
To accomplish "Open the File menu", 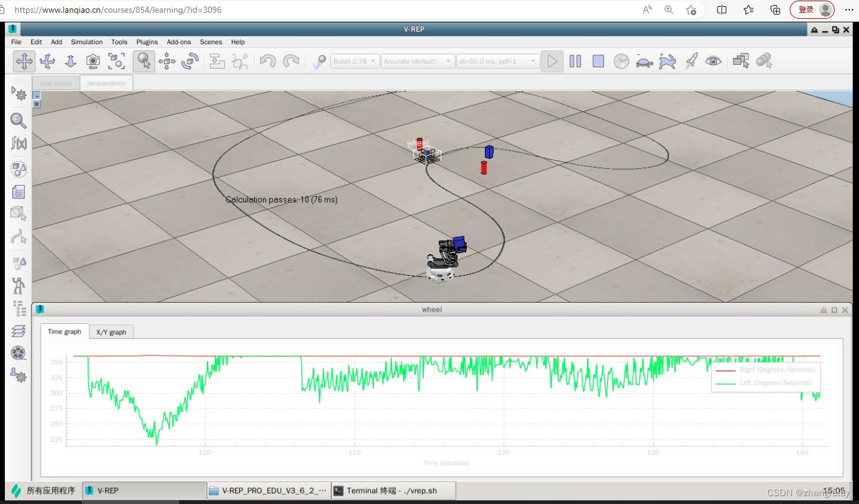I will coord(16,42).
